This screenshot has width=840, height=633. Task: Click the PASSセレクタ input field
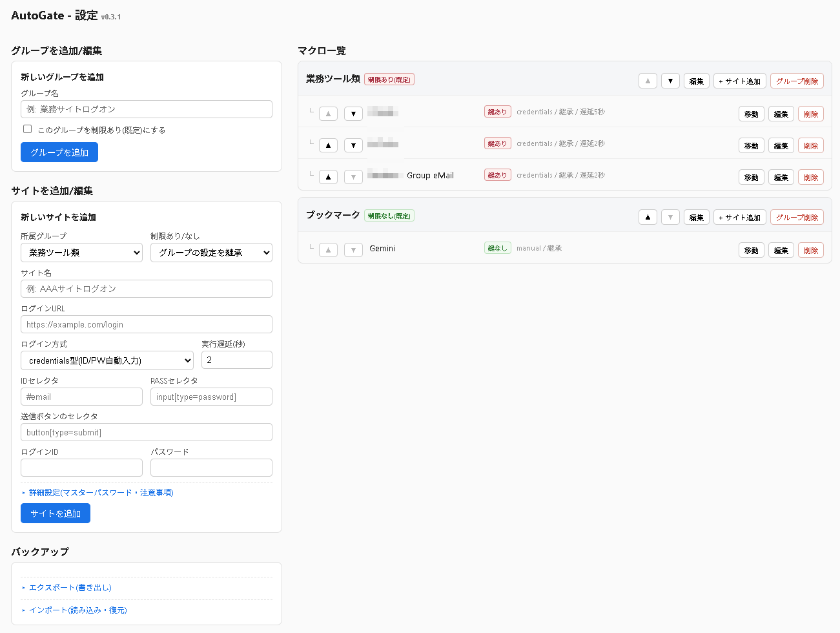click(x=211, y=397)
